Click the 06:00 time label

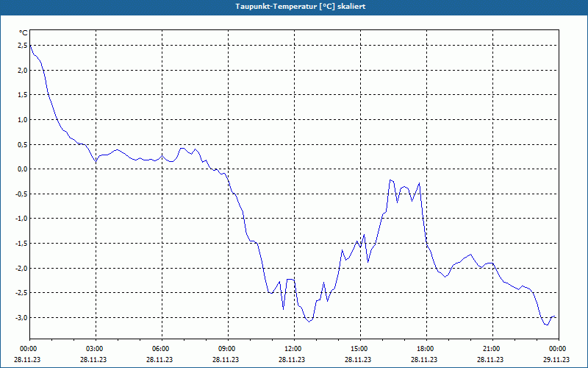(162, 349)
